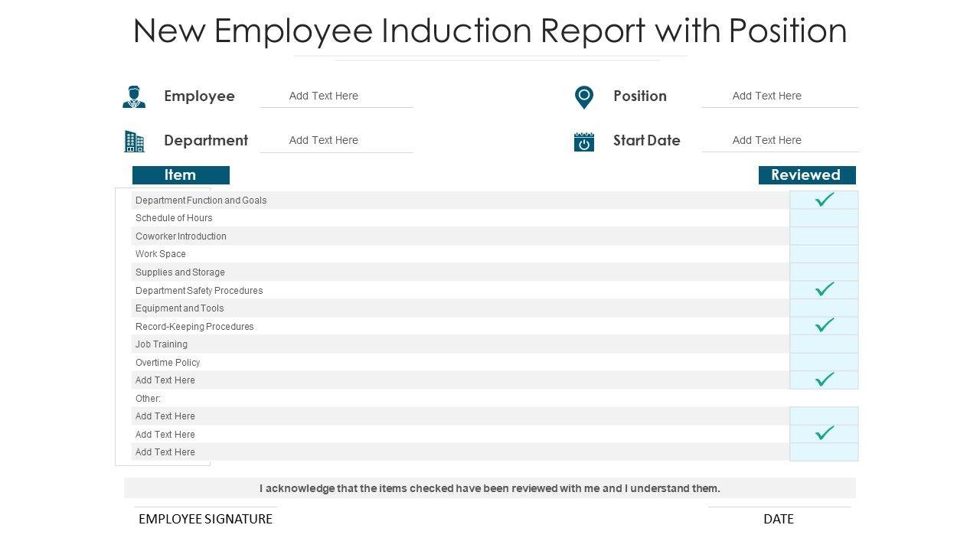This screenshot has height=551, width=980.
Task: Select the 'Job Training' item text
Action: click(x=162, y=344)
